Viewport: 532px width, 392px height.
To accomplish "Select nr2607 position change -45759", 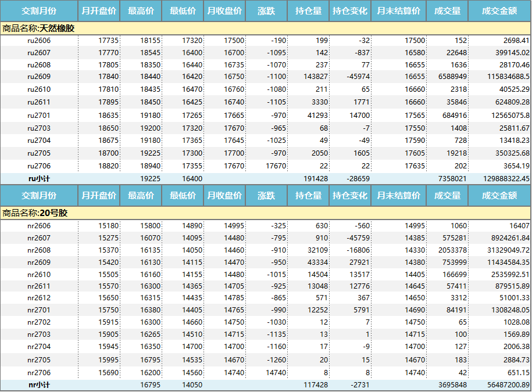I will [358, 238].
